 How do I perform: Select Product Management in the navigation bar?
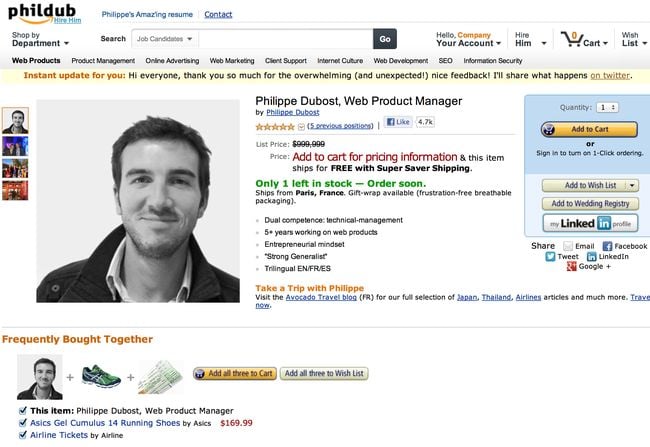[103, 61]
